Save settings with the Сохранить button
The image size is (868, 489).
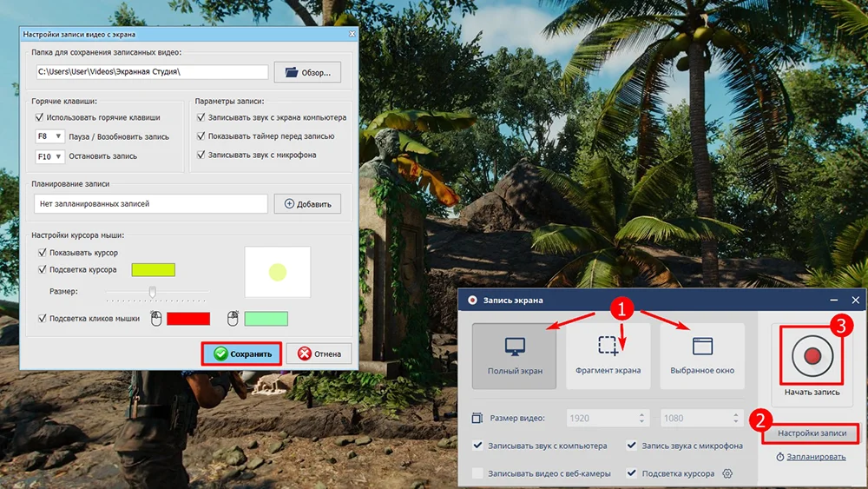pyautogui.click(x=243, y=354)
